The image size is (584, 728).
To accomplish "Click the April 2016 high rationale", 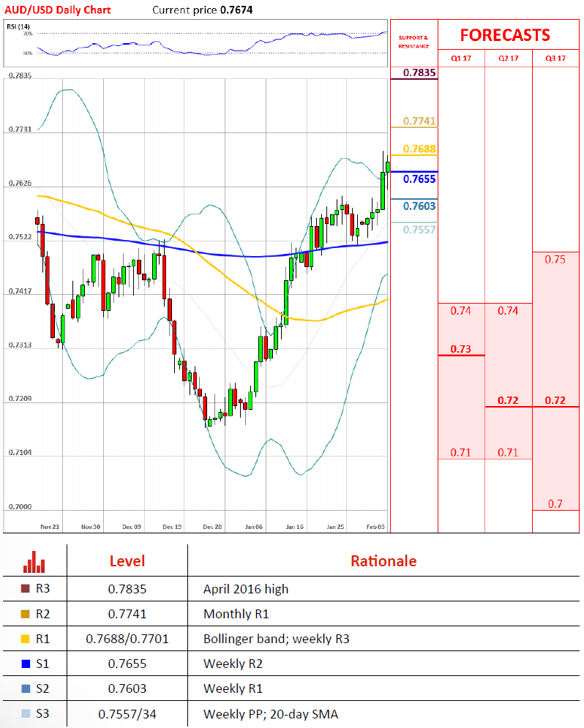I will (x=246, y=589).
